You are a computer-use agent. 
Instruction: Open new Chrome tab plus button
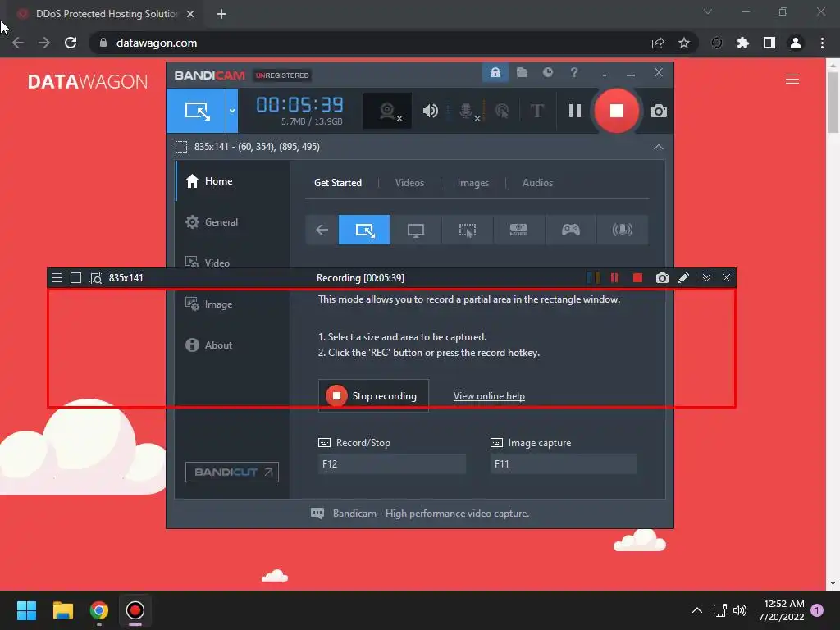click(x=221, y=14)
